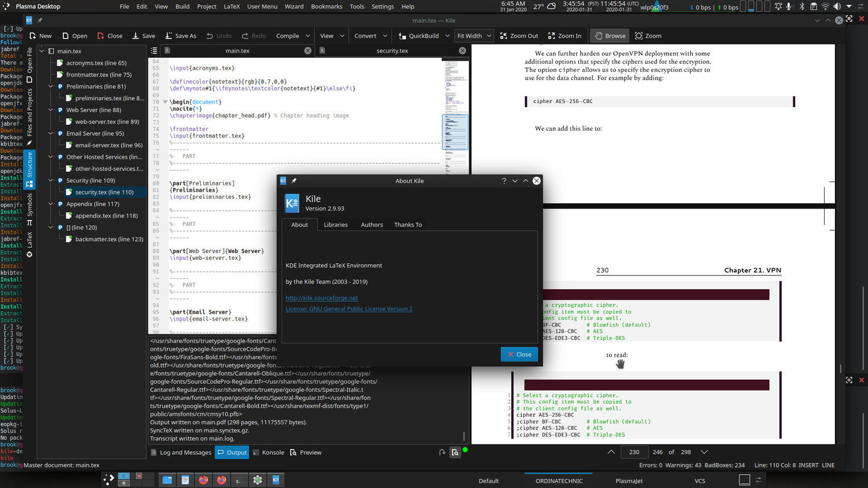Switch to the PlasmaJet activity
This screenshot has height=488, width=868.
tap(629, 481)
